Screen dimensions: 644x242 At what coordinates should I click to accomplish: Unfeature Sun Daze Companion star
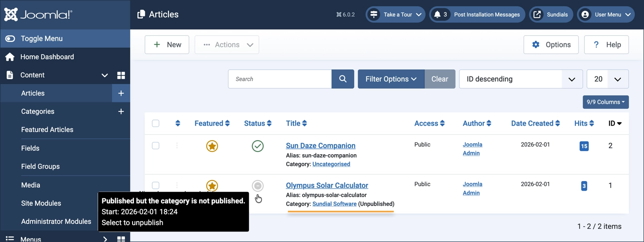point(212,146)
